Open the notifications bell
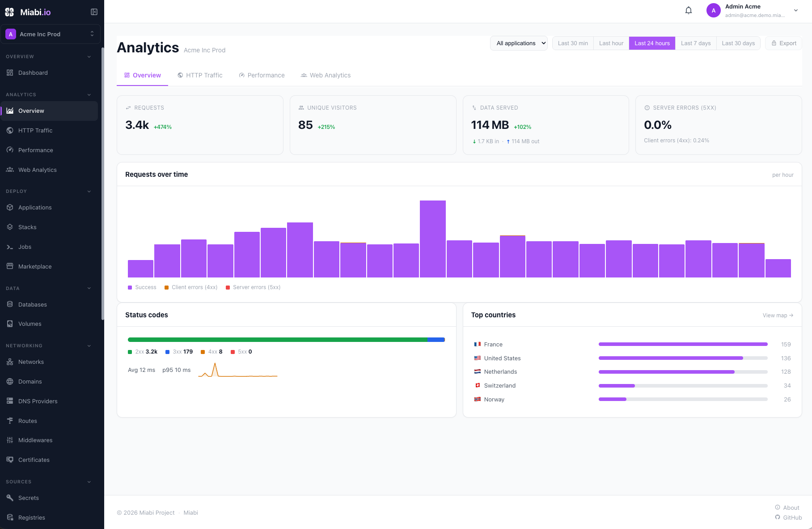The width and height of the screenshot is (812, 529). pyautogui.click(x=689, y=10)
